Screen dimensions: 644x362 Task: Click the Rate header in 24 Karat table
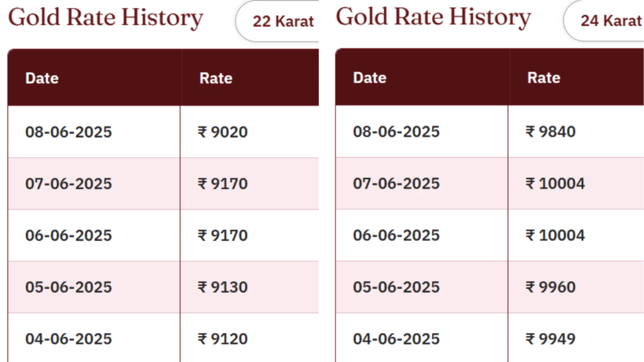(x=544, y=77)
